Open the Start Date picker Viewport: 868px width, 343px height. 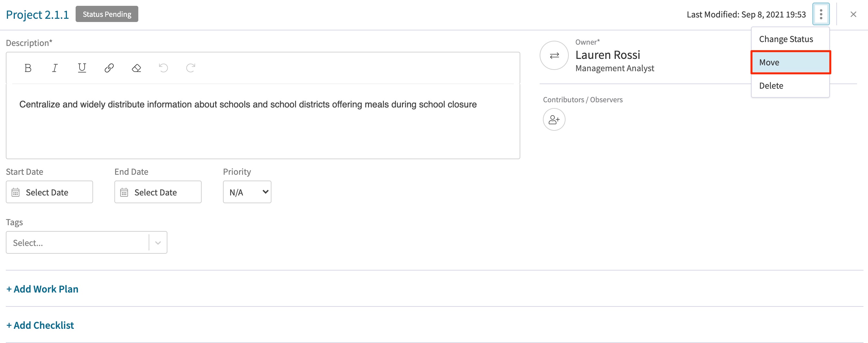[49, 192]
